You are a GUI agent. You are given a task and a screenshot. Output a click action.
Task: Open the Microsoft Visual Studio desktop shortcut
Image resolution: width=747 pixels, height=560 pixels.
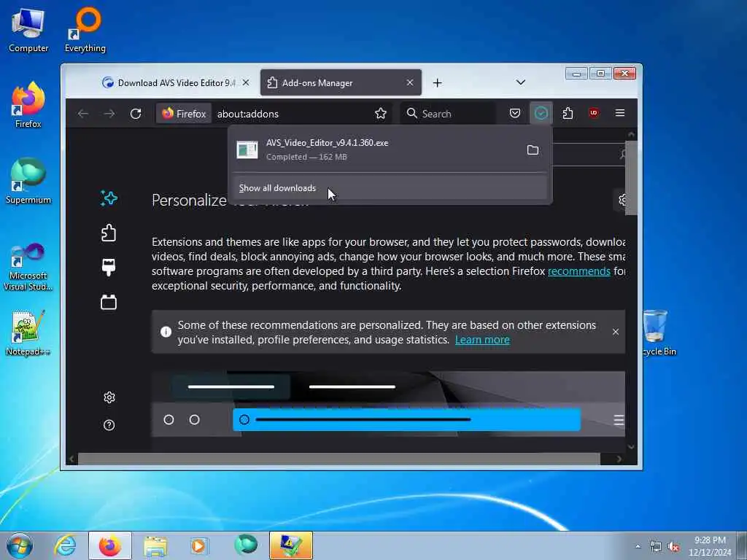point(28,267)
